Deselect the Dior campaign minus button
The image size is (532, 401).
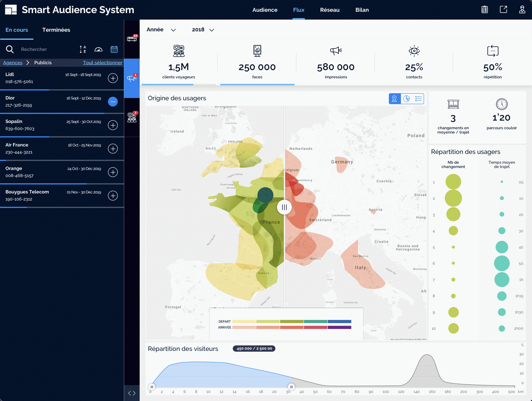(x=113, y=101)
